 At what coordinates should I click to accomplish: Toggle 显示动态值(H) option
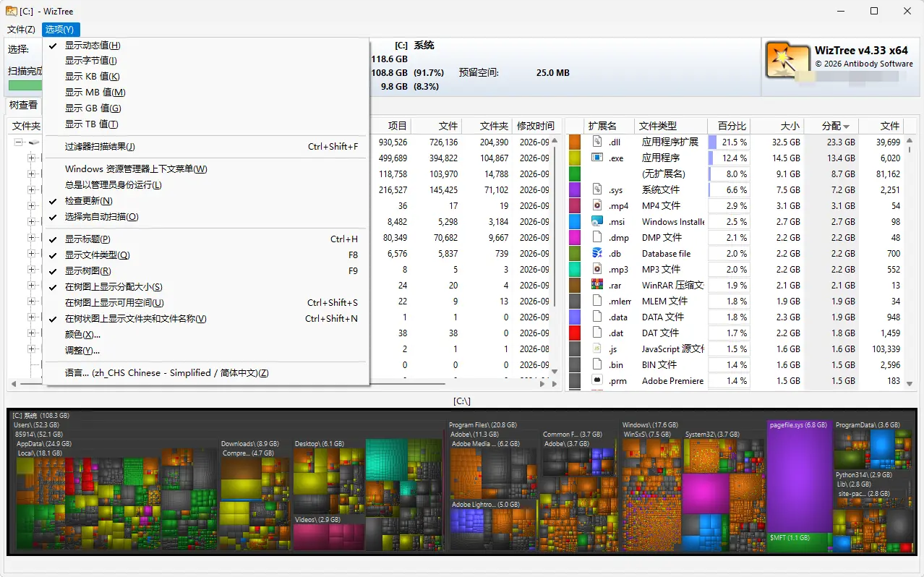[x=206, y=46]
